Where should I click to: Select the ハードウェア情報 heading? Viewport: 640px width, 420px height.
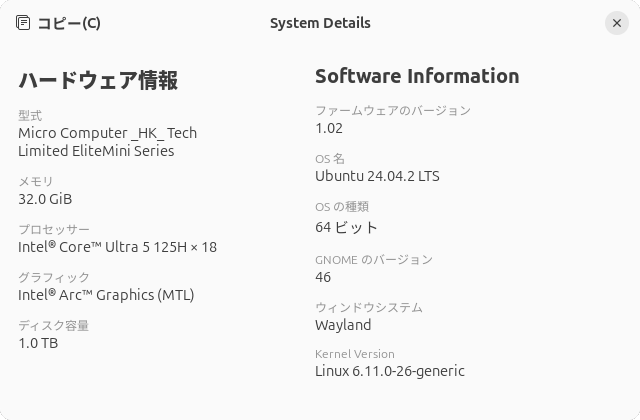(x=98, y=80)
